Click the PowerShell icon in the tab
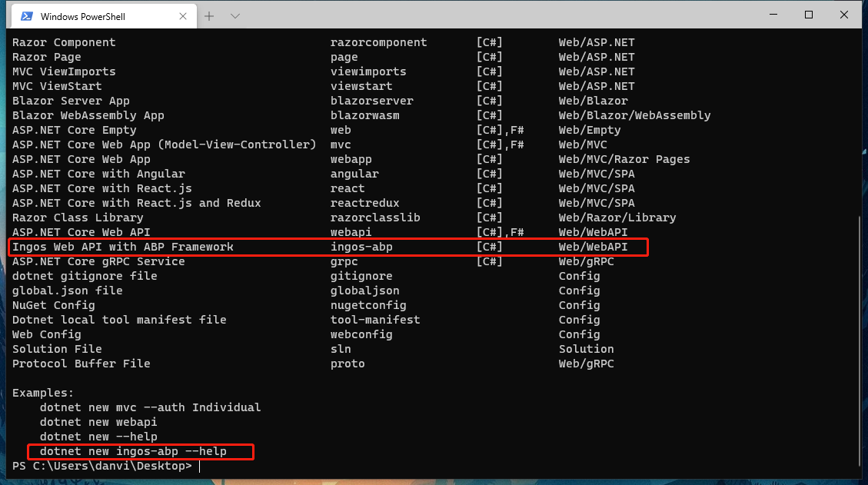This screenshot has height=485, width=868. (27, 16)
